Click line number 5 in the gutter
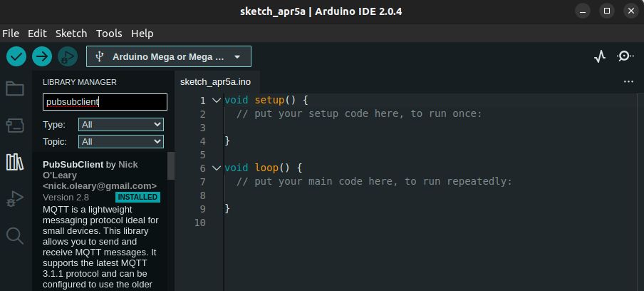The image size is (644, 291). (x=202, y=155)
